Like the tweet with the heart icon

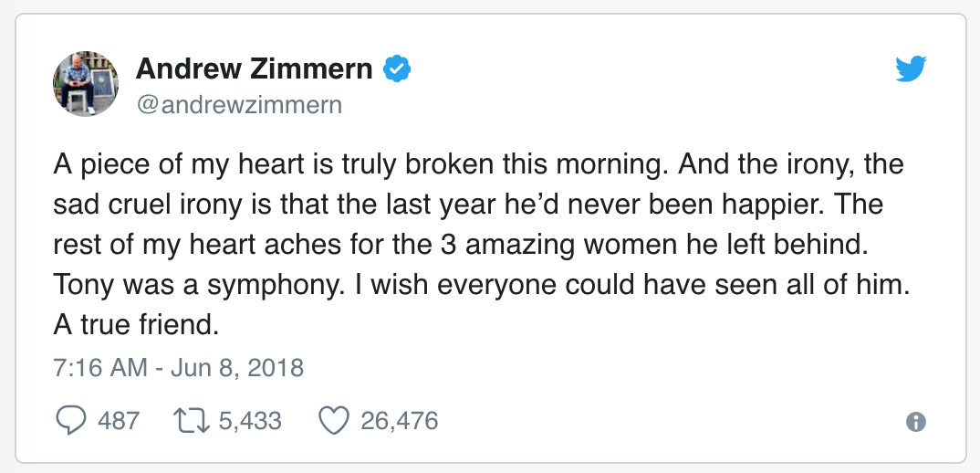pyautogui.click(x=334, y=420)
